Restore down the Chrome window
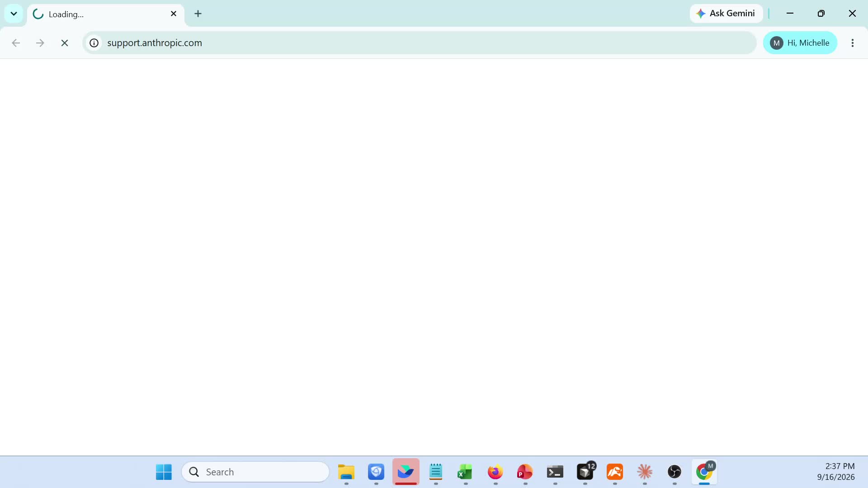This screenshot has width=868, height=488. pos(821,14)
